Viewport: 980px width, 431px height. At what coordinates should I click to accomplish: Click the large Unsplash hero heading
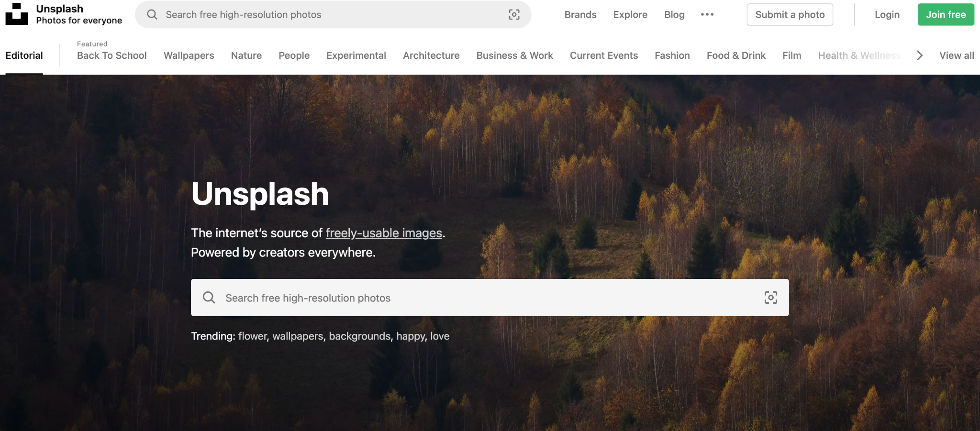[x=260, y=194]
